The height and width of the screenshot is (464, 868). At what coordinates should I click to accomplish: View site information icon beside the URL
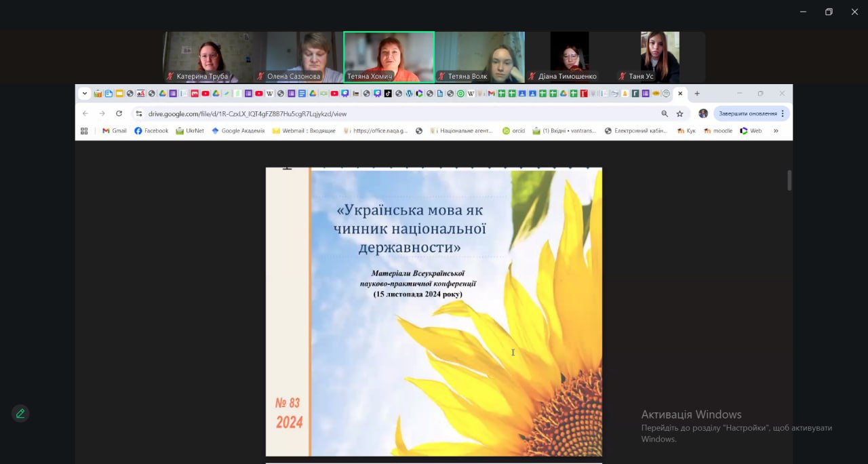[x=139, y=114]
